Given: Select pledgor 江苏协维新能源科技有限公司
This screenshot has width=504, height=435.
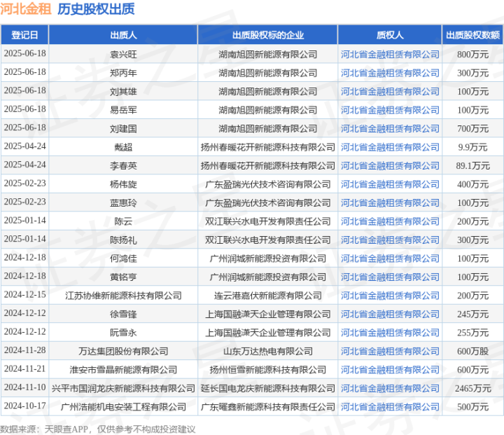Looking at the screenshot, I should (x=123, y=296).
